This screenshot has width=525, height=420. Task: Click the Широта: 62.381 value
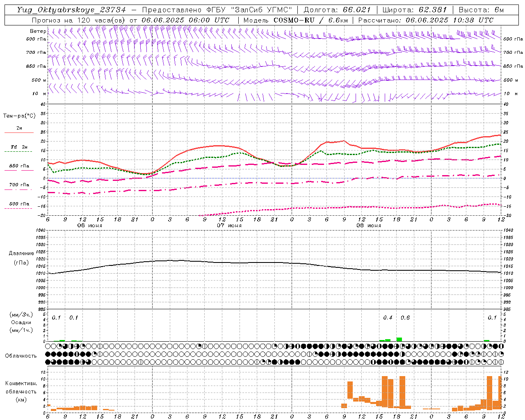pyautogui.click(x=414, y=10)
